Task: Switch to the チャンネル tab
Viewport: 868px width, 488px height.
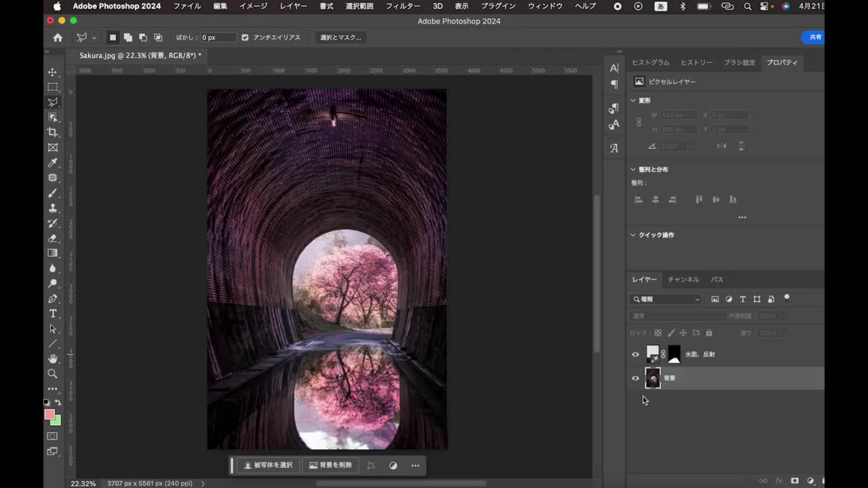Action: 683,279
